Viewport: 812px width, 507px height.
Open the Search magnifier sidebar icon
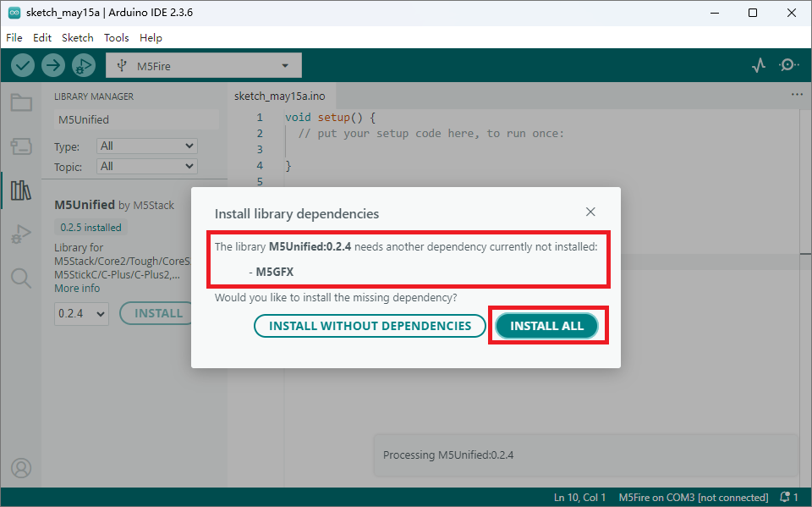coord(21,278)
